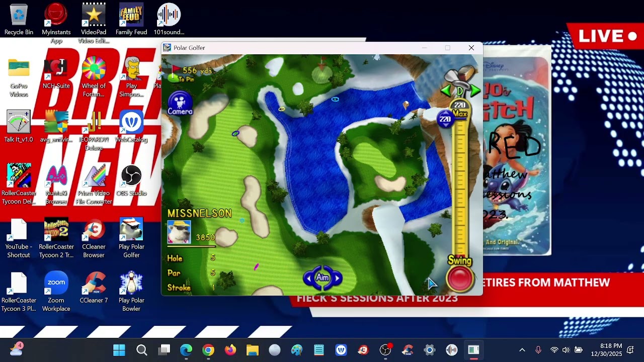Switch to Polar Golfer taskbar item
Screen dimensions: 644x362
473,350
